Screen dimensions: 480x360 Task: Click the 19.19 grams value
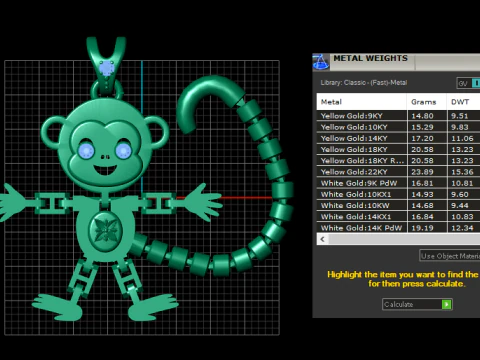tap(422, 228)
